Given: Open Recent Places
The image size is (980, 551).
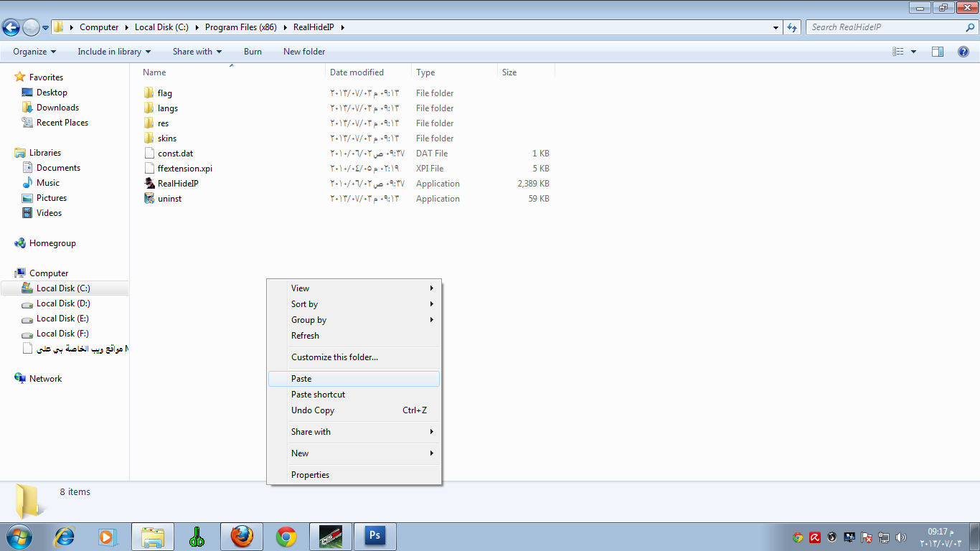Looking at the screenshot, I should [62, 123].
